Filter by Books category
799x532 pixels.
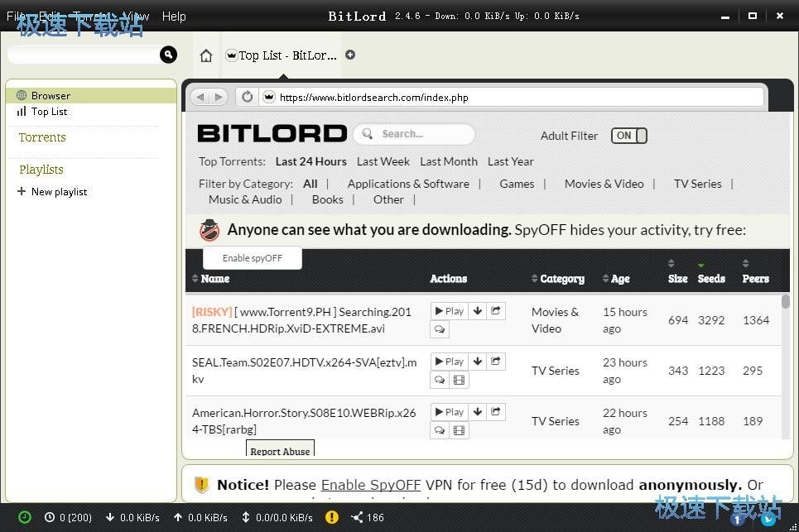click(x=328, y=199)
